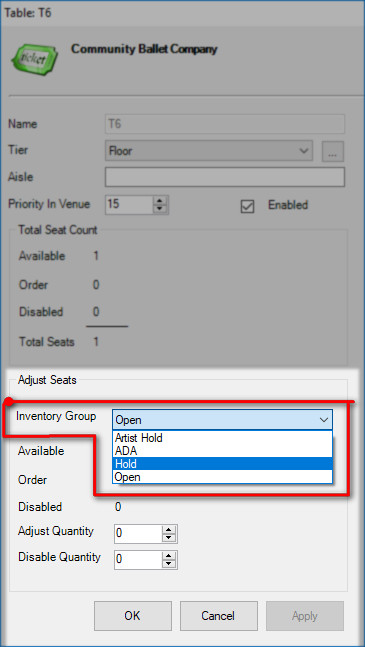This screenshot has width=365, height=647.
Task: Increase Disable Quantity using up arrow
Action: coord(168,555)
